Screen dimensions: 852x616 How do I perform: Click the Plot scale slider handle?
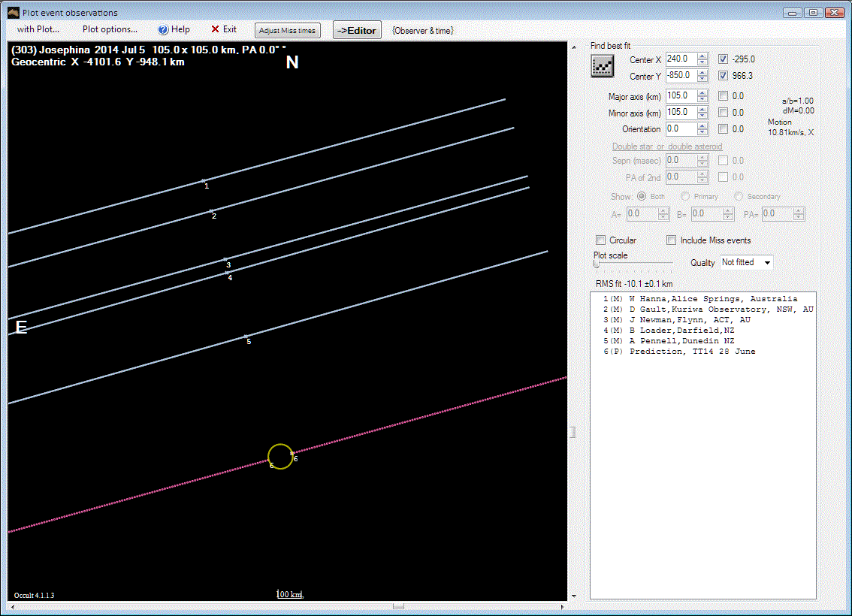point(596,264)
